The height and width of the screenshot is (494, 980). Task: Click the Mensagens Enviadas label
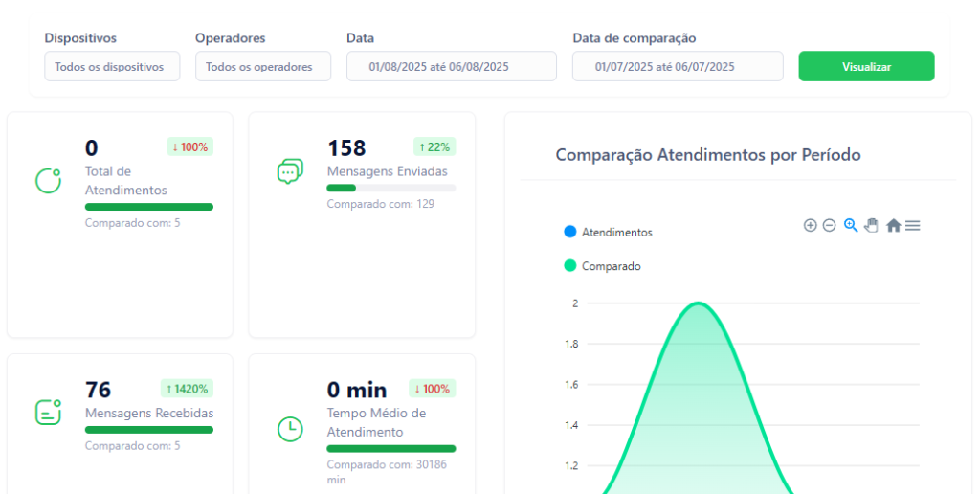pyautogui.click(x=388, y=171)
